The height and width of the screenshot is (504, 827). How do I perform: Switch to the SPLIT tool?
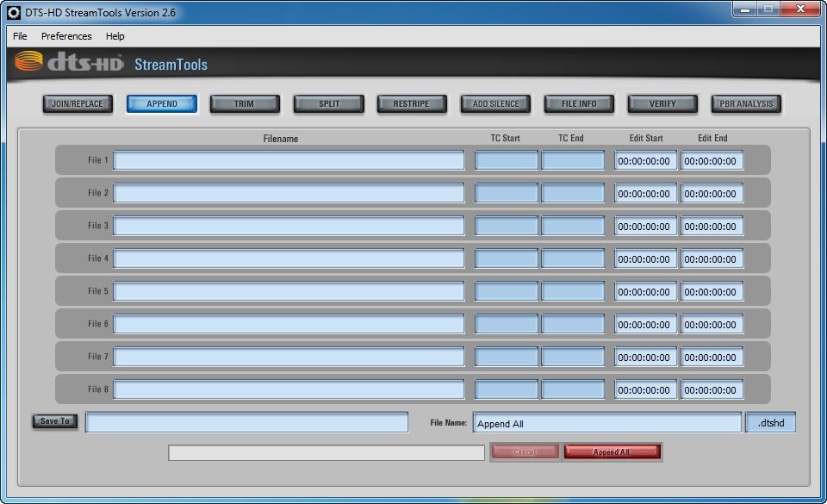[x=328, y=104]
